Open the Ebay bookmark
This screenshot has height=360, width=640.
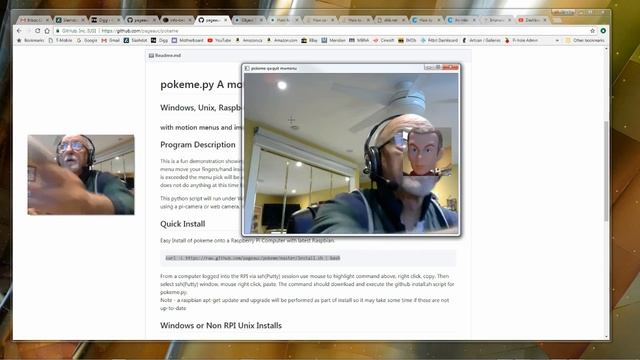[x=309, y=40]
